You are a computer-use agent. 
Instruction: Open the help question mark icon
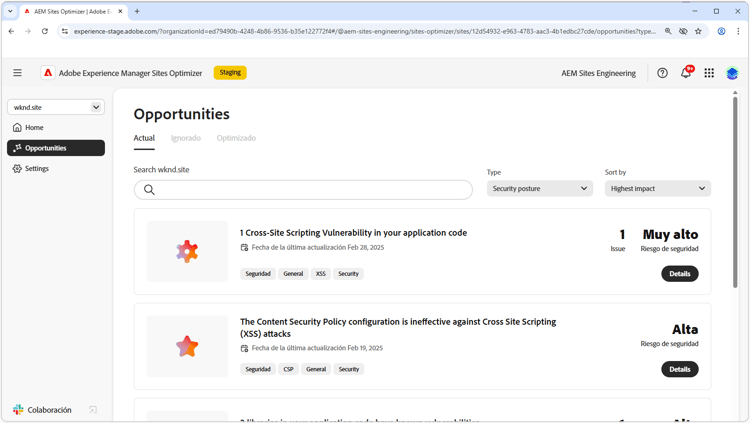(662, 73)
